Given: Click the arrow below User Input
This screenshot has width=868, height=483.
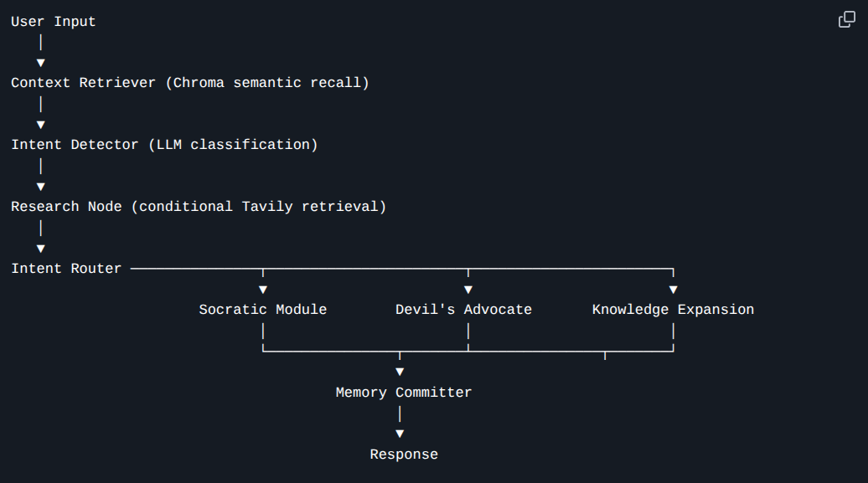Looking at the screenshot, I should [40, 63].
